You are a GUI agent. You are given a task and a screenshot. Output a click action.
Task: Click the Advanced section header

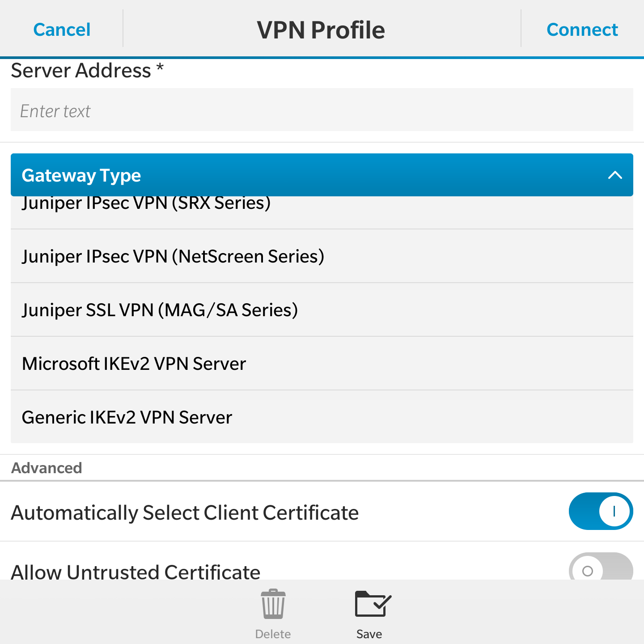point(47,468)
